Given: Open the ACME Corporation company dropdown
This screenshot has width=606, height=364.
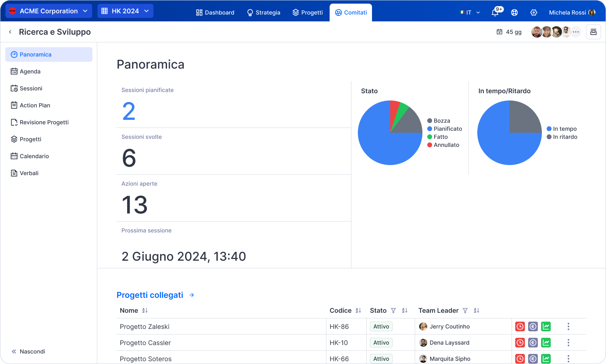Looking at the screenshot, I should 49,11.
